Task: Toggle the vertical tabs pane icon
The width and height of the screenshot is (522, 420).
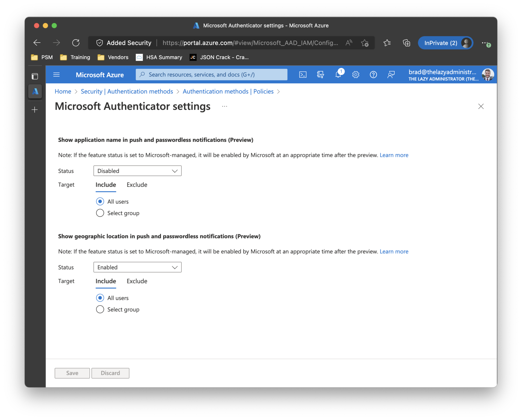Action: tap(35, 76)
